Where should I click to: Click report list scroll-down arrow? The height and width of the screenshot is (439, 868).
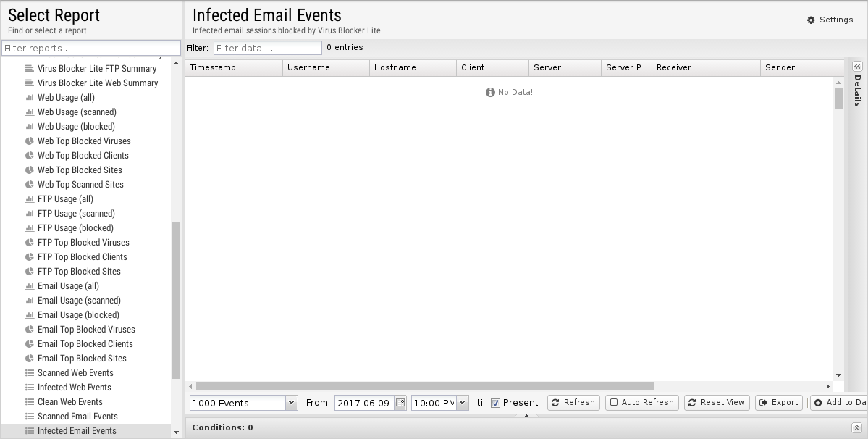[177, 432]
